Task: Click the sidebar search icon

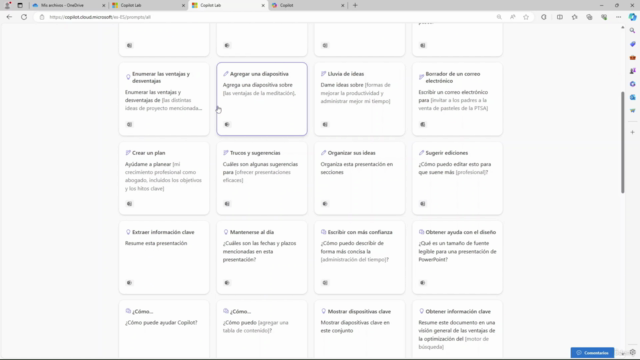Action: coord(632,31)
